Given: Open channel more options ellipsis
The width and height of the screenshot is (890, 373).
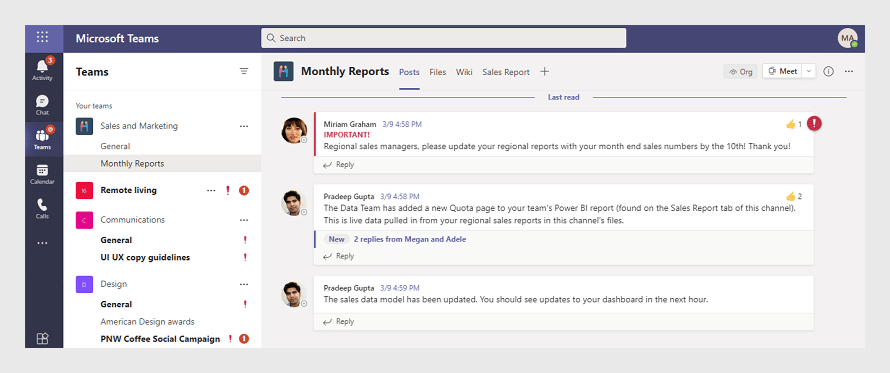Looking at the screenshot, I should (849, 72).
